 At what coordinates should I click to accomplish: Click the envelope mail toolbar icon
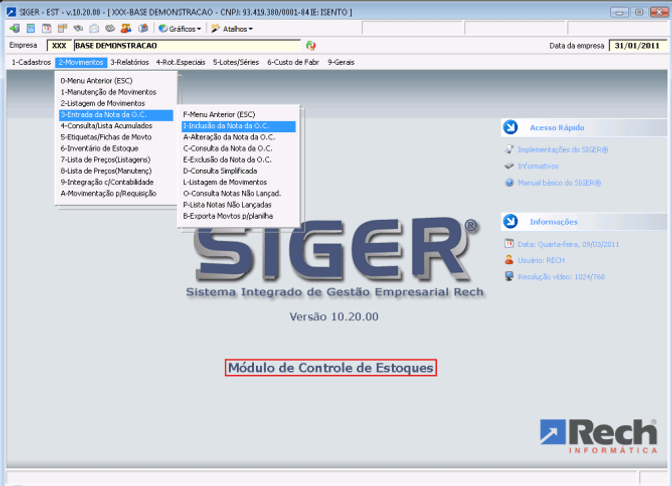94,29
